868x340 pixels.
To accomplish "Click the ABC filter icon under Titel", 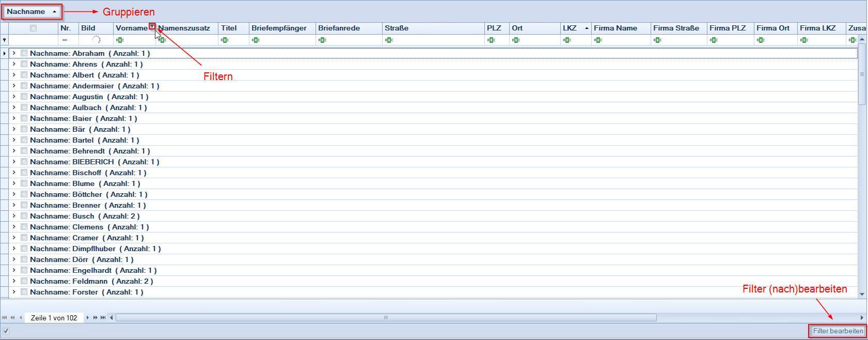I will tap(225, 40).
